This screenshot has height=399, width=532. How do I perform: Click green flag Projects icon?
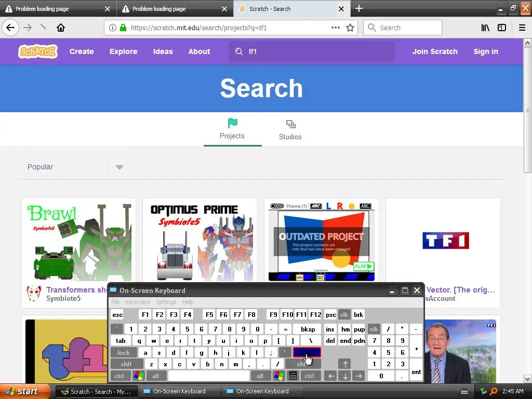pyautogui.click(x=232, y=123)
